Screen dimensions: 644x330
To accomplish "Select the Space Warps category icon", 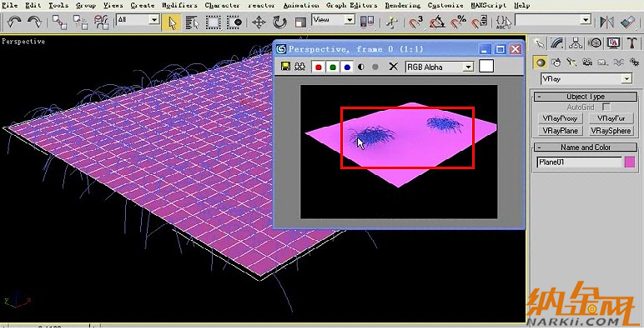I will tap(618, 62).
